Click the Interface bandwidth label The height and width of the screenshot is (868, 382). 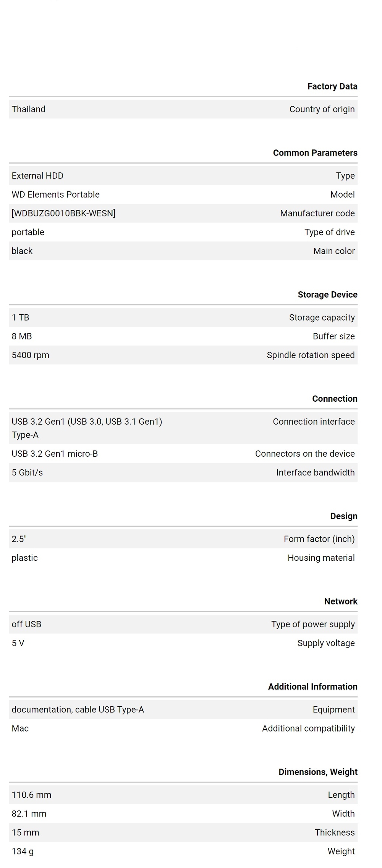point(316,472)
